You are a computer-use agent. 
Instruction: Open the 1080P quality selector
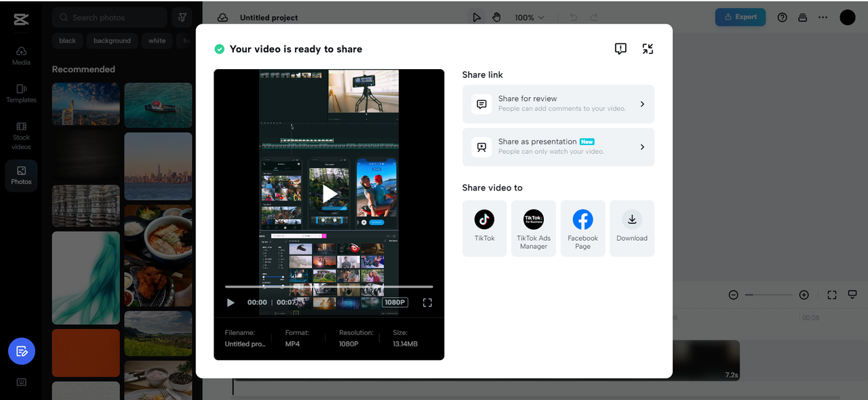pos(395,302)
